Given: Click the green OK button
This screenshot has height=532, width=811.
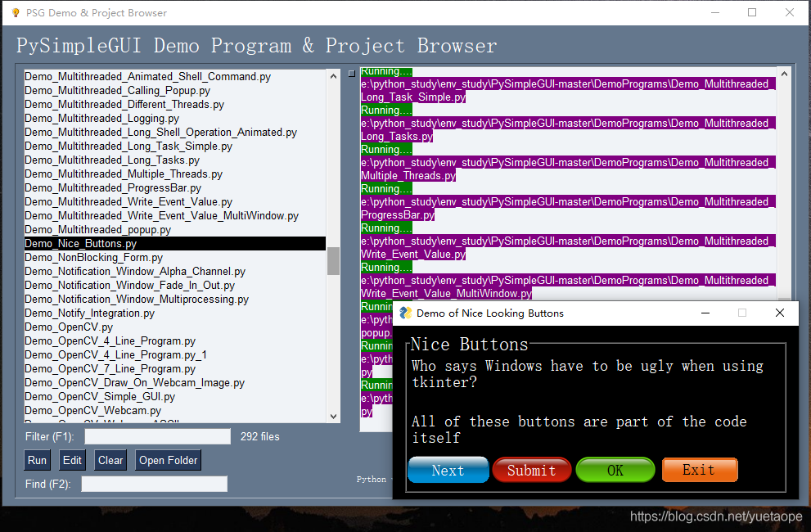Looking at the screenshot, I should [615, 470].
